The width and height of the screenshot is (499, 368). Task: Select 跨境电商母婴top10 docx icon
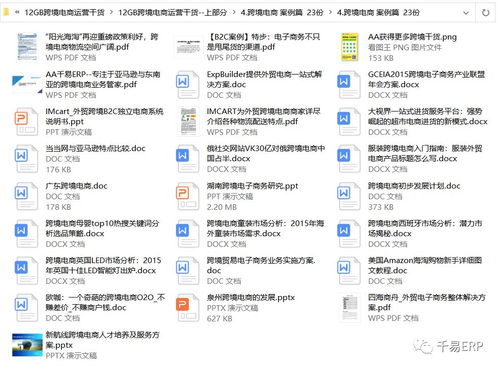pyautogui.click(x=27, y=233)
